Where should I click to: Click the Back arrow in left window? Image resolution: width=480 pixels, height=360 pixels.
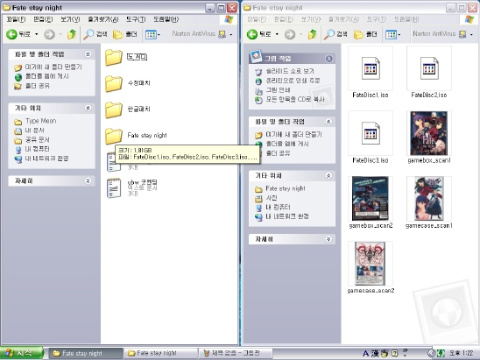(x=12, y=34)
